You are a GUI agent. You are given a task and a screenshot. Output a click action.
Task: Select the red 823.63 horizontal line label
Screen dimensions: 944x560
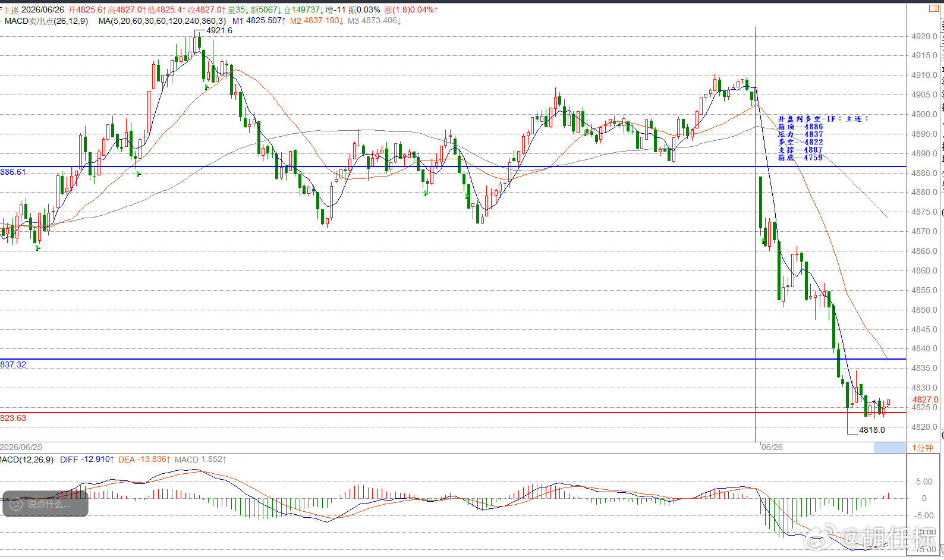click(13, 418)
